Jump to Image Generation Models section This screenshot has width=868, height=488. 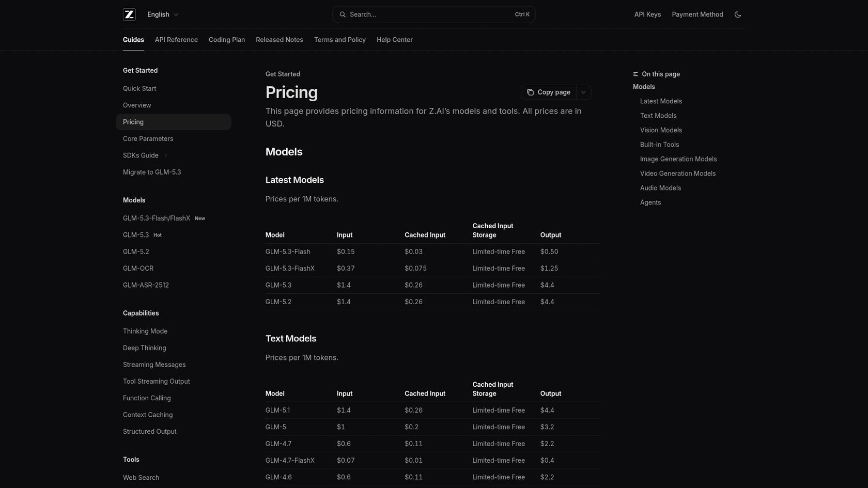(678, 159)
